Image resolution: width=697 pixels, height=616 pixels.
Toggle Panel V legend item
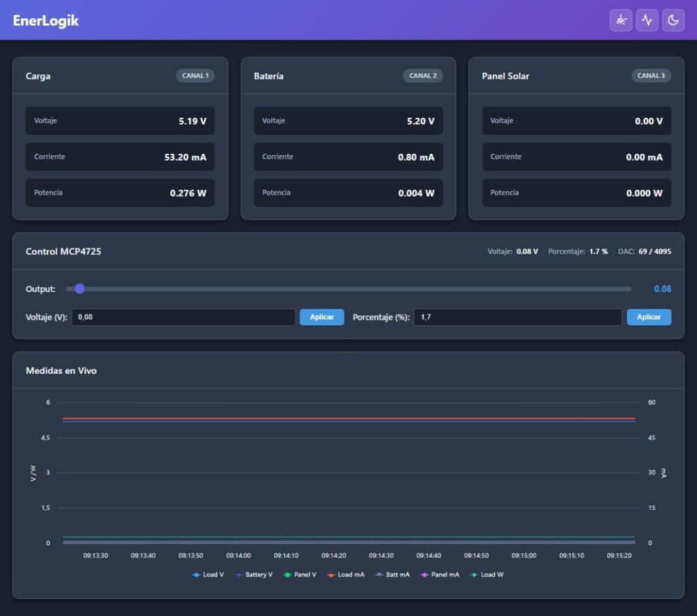pyautogui.click(x=299, y=574)
